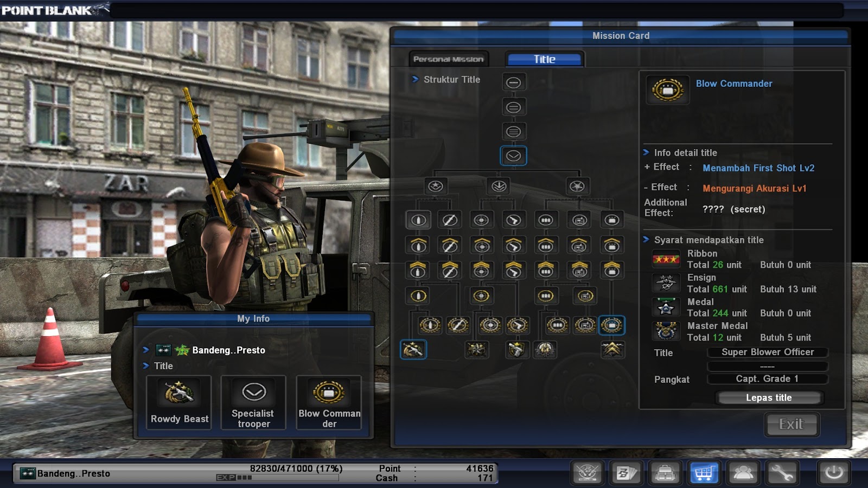The image size is (868, 488).
Task: Select the single-line title at tree top
Action: pyautogui.click(x=513, y=82)
